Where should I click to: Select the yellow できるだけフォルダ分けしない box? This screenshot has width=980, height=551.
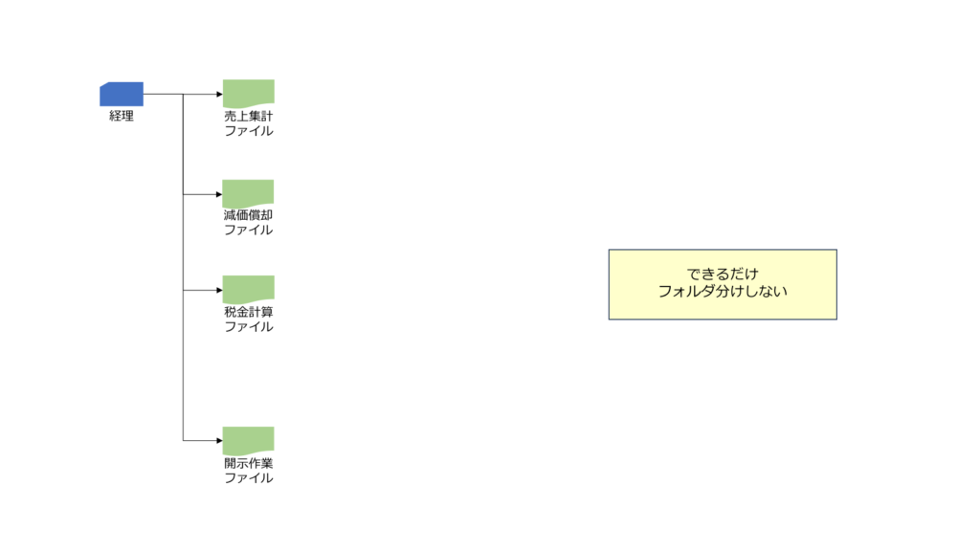(723, 285)
